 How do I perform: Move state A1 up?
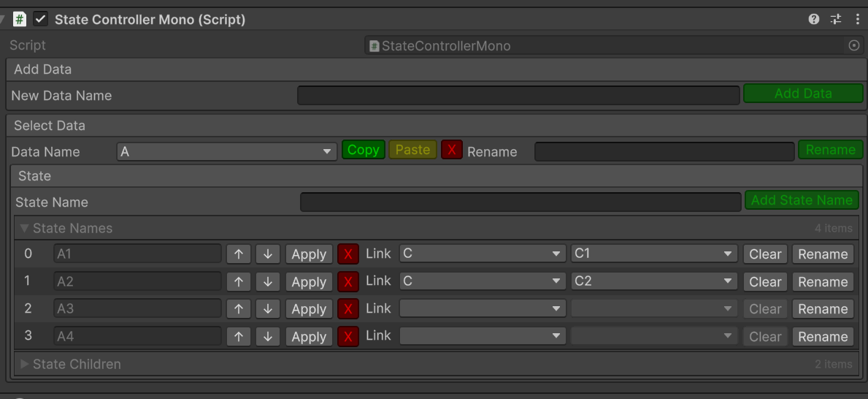tap(239, 254)
